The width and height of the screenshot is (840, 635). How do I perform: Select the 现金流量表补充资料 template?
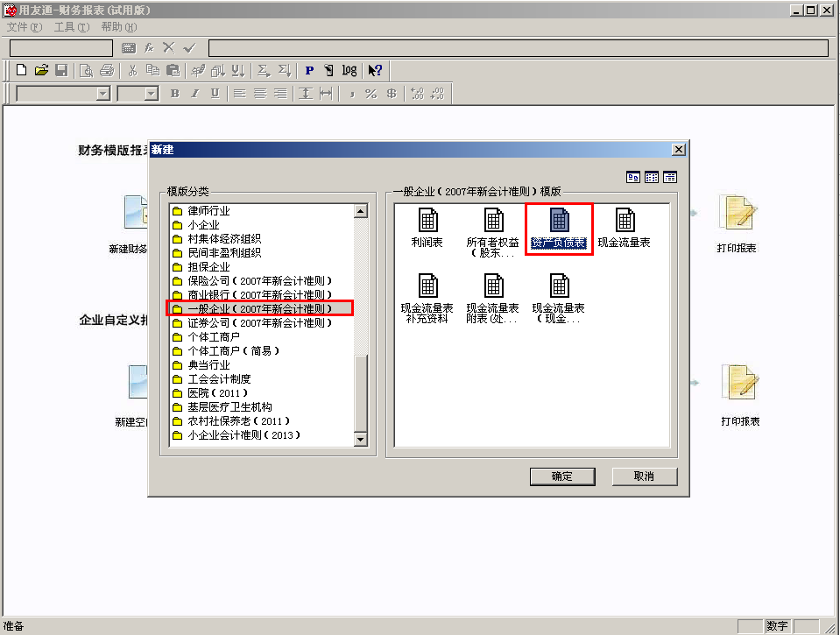[x=427, y=299]
